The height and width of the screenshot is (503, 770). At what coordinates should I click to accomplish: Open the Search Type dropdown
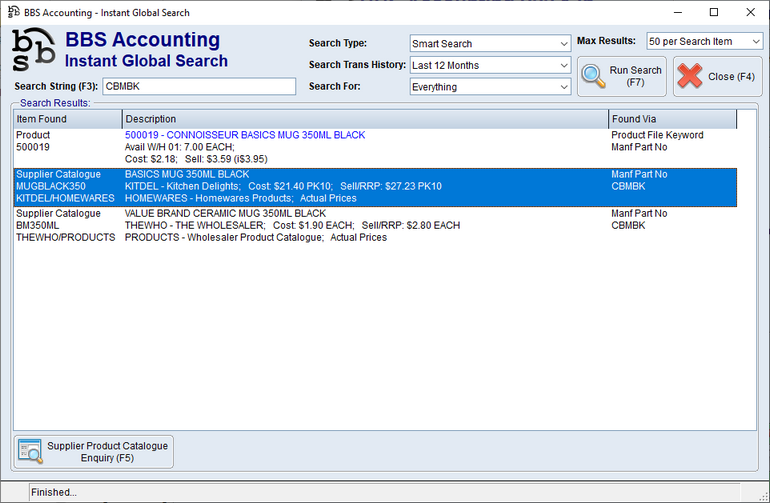(490, 44)
